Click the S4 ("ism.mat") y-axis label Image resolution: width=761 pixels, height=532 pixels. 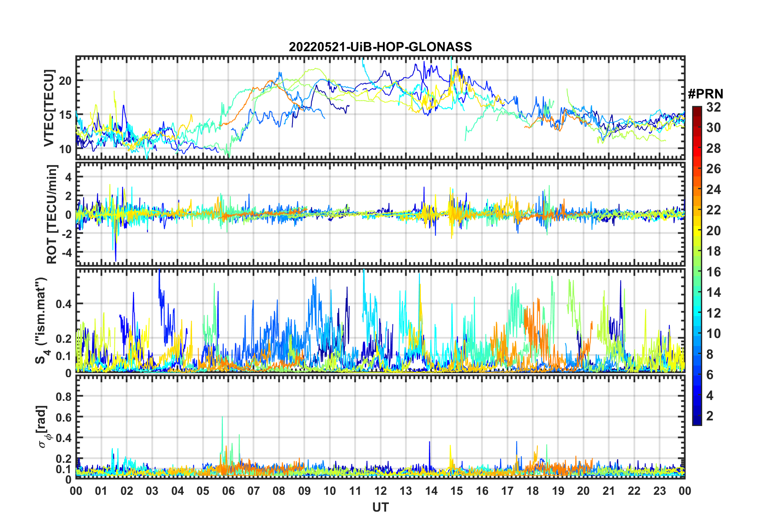click(41, 320)
